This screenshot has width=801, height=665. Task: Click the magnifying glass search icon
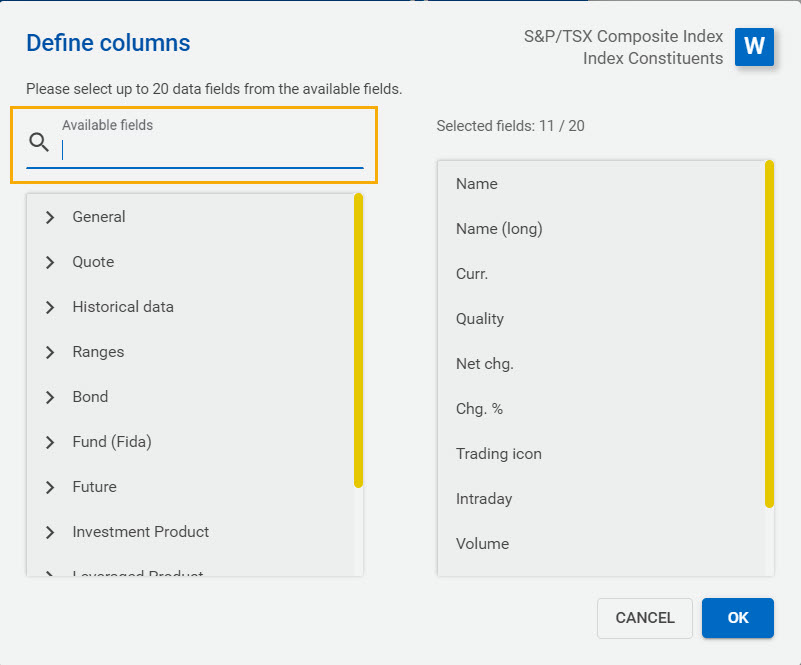38,141
